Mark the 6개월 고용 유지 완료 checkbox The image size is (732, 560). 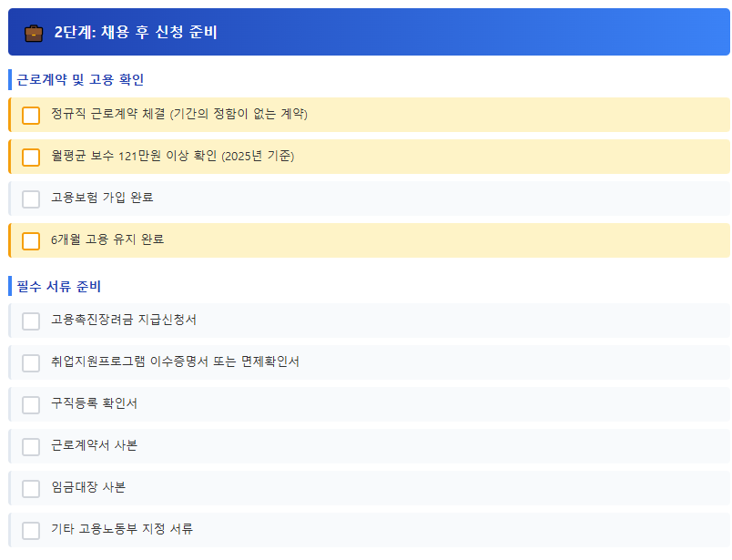pos(31,241)
